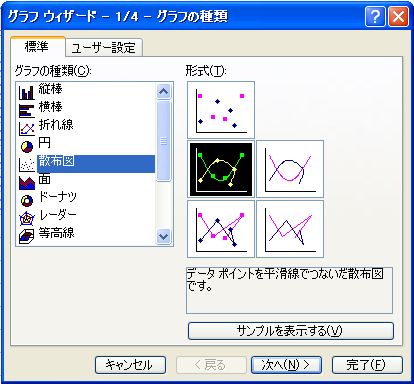Viewport: 414px width, 384px height.
Task: Click the chart type list up arrow
Action: coord(163,91)
